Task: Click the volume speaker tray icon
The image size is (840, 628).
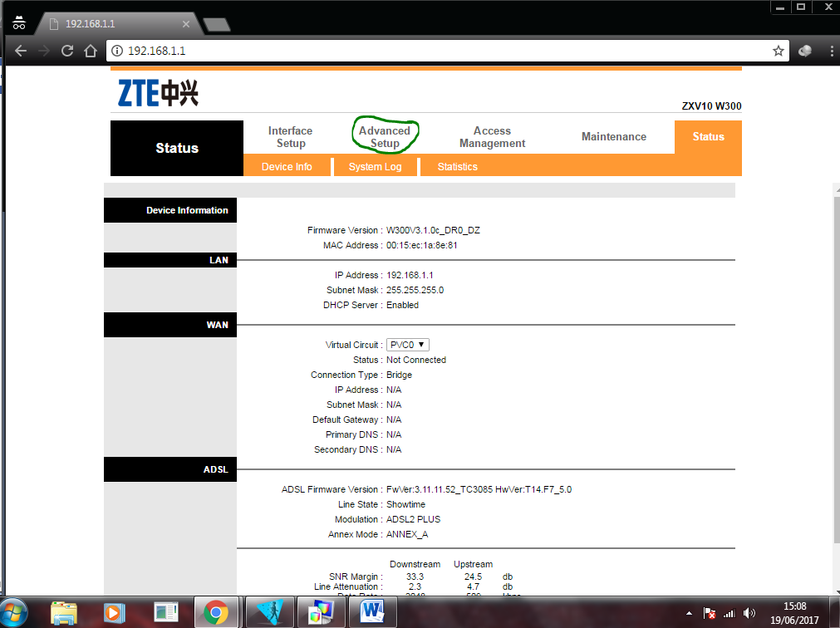Action: tap(749, 614)
